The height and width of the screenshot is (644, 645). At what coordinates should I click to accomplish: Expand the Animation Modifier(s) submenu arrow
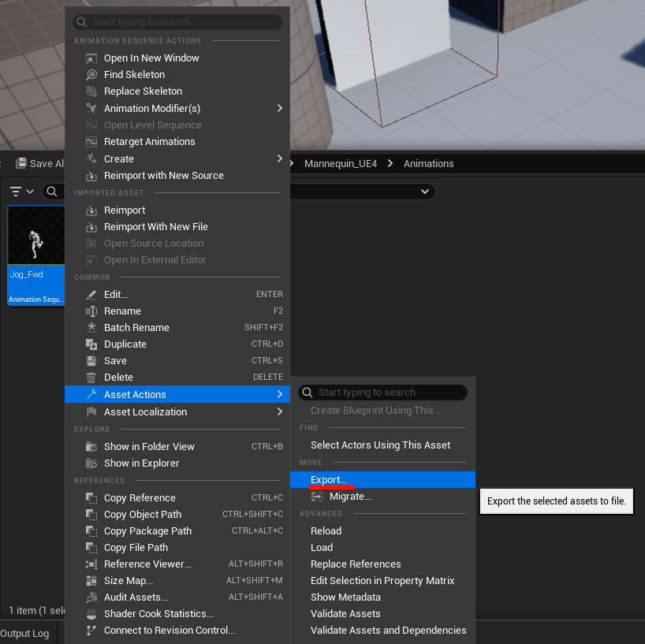tap(279, 108)
